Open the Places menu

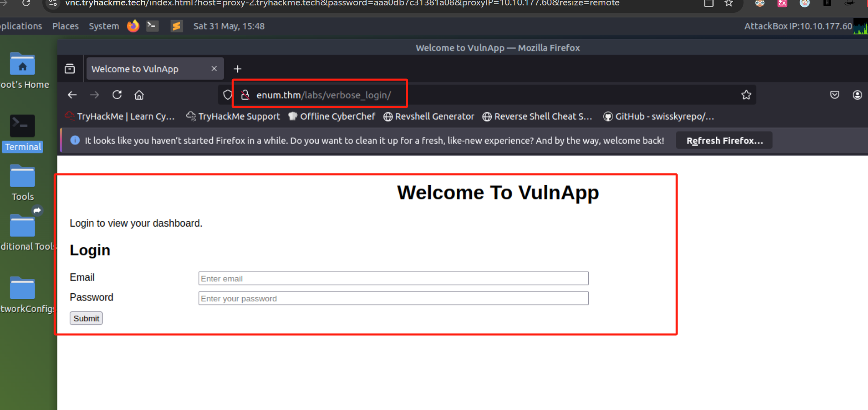click(x=66, y=26)
